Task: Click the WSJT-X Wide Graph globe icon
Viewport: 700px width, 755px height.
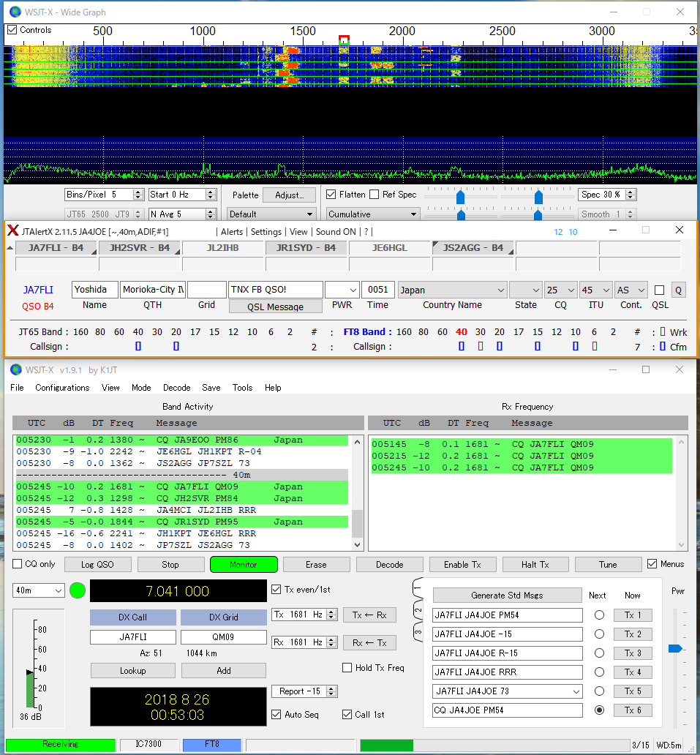Action: point(15,12)
